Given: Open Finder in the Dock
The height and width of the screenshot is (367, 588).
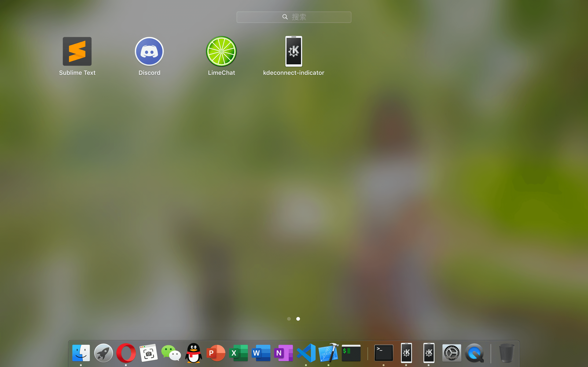Looking at the screenshot, I should tap(81, 353).
